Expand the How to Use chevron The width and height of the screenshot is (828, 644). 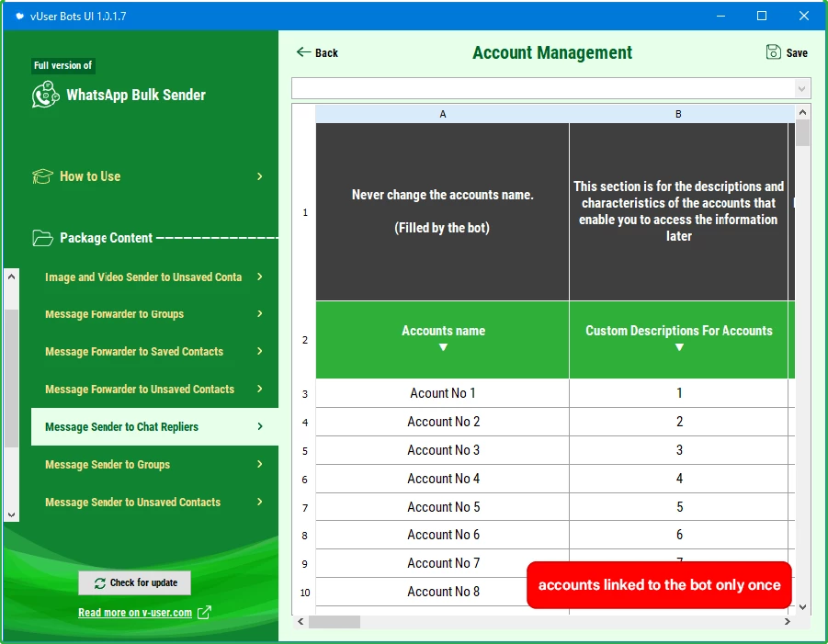259,176
